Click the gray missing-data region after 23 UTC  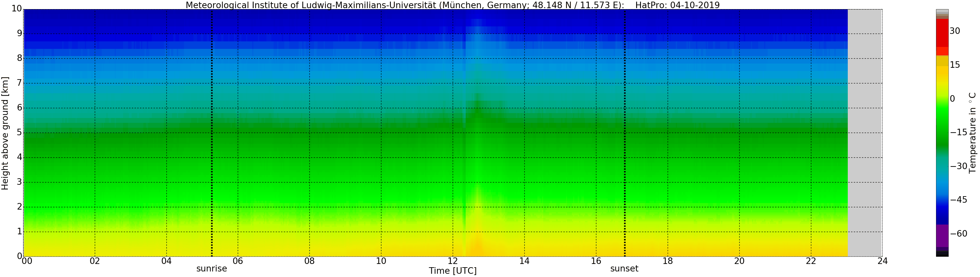pos(865,133)
